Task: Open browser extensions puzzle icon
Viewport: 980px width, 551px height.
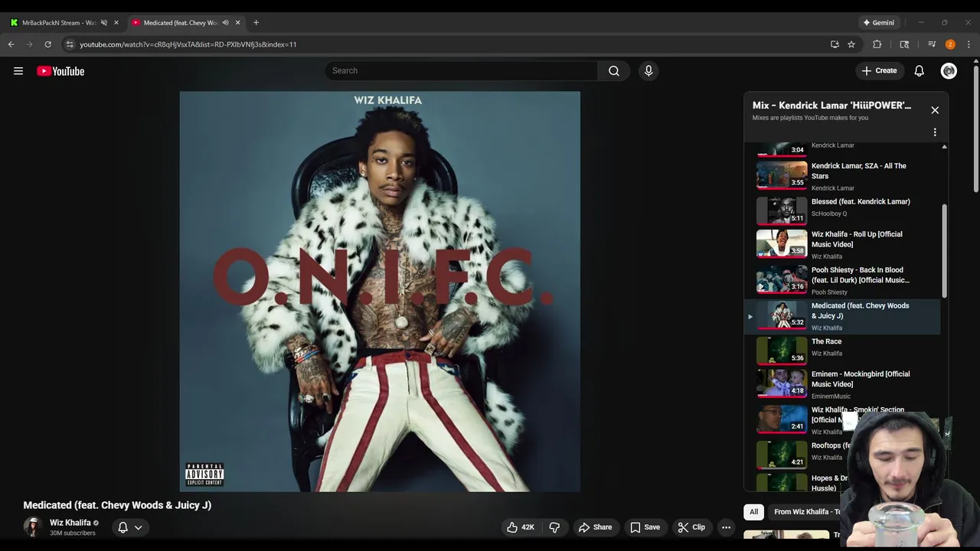Action: pyautogui.click(x=877, y=44)
